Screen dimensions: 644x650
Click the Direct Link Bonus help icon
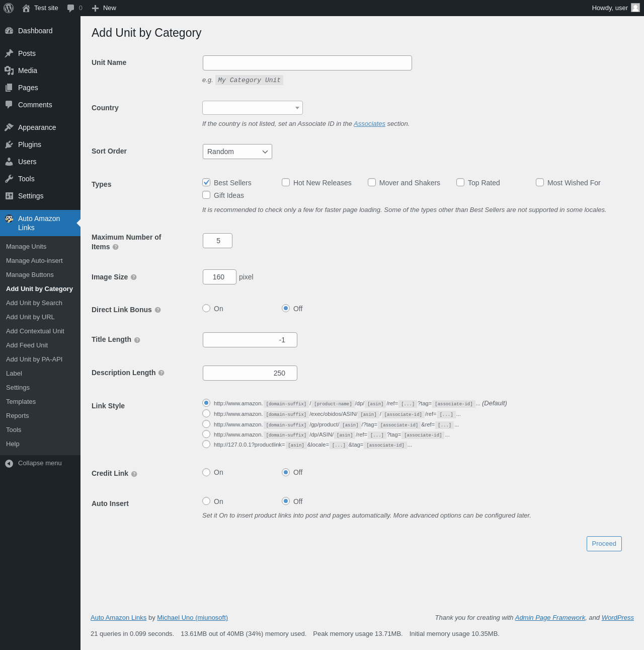click(158, 310)
